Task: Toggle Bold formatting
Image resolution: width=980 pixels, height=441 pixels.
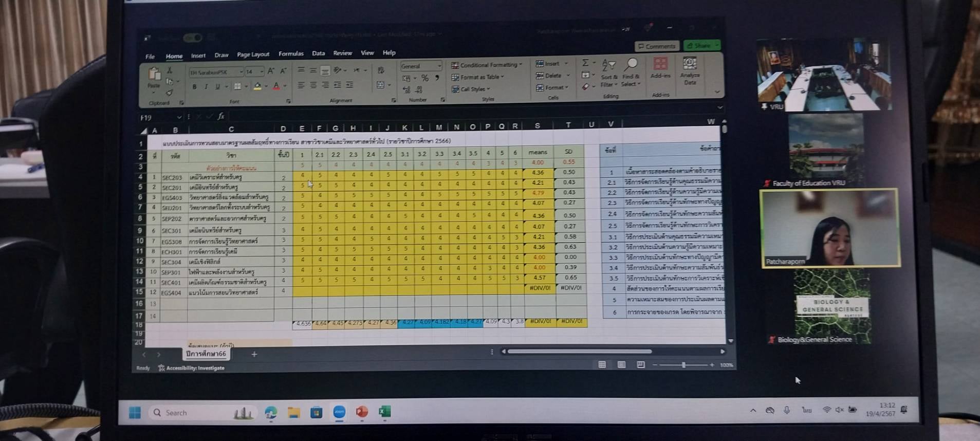Action: 194,87
